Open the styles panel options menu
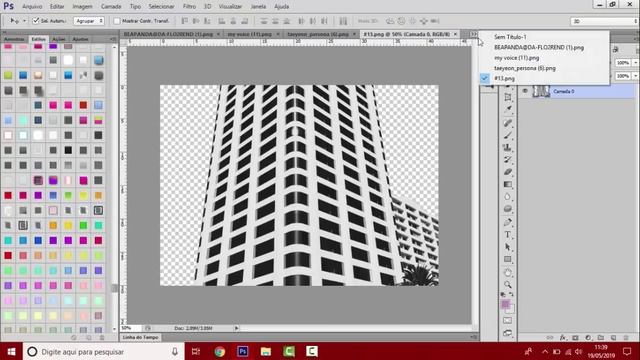This screenshot has width=640, height=360. (x=113, y=39)
